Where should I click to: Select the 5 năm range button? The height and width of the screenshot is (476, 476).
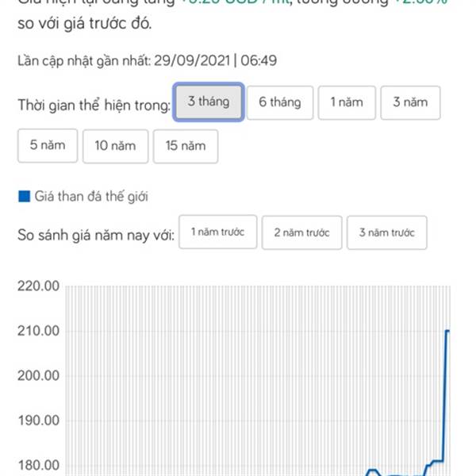48,146
